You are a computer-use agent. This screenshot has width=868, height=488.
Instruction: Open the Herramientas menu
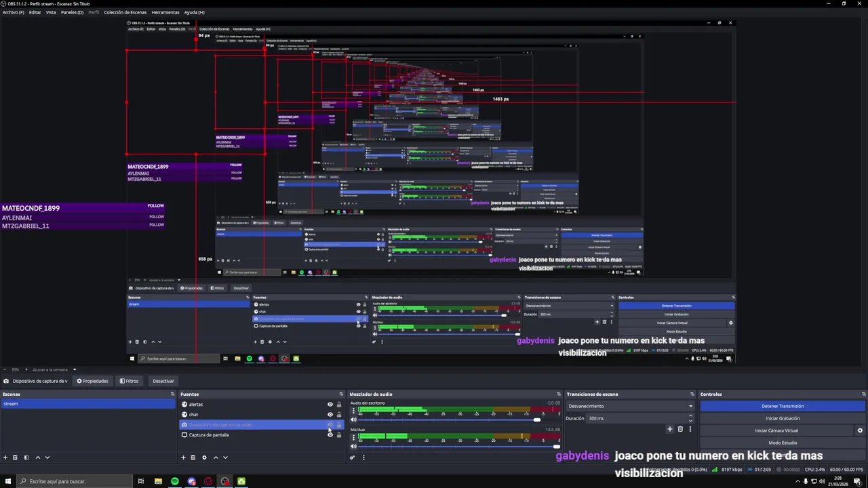point(165,12)
